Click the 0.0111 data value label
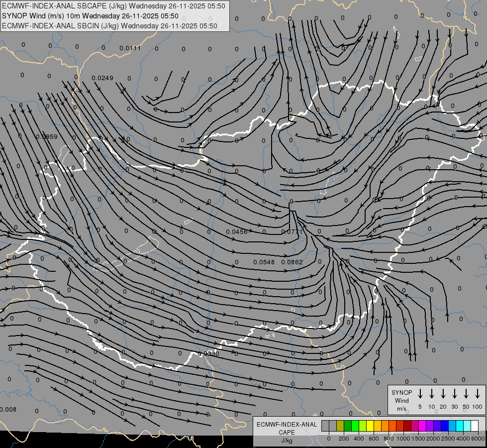Screen dimensions: 487x448 [x=130, y=48]
